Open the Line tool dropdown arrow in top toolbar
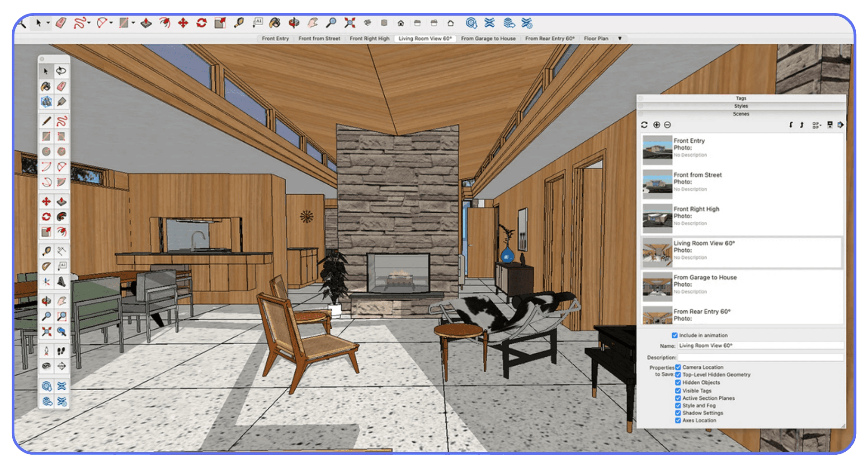This screenshot has height=467, width=868. 89,23
